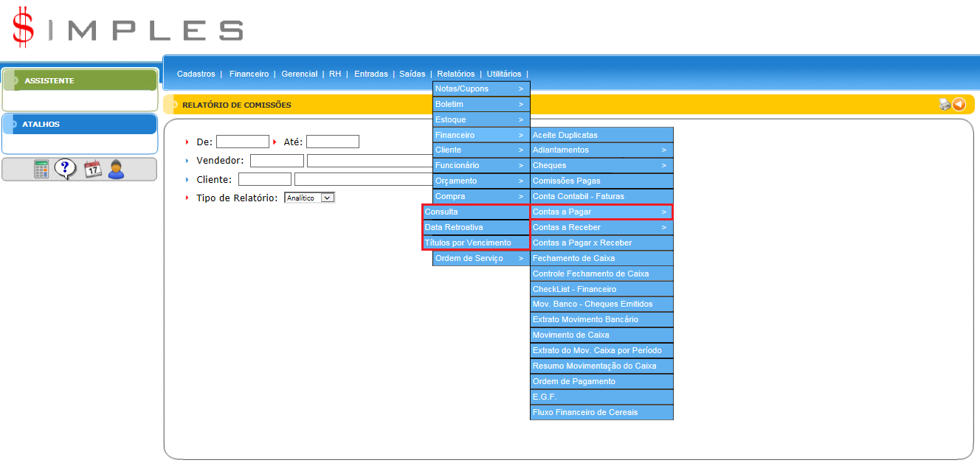Print the report using printer icon
The image size is (980, 463).
tap(944, 105)
